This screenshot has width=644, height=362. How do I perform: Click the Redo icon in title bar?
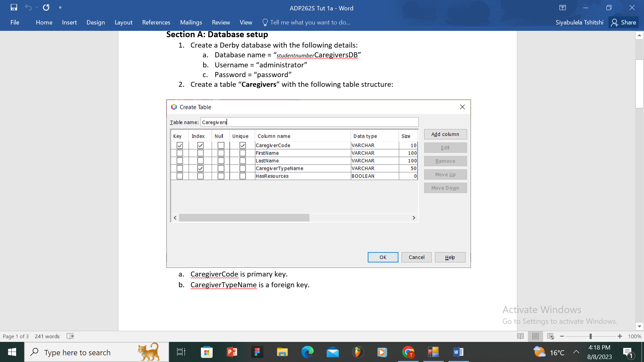coord(46,7)
